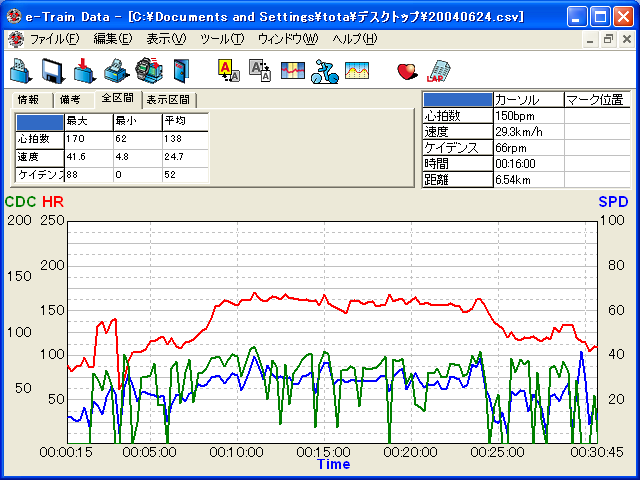Click the printer icon in toolbar
This screenshot has width=640, height=480.
[117, 70]
